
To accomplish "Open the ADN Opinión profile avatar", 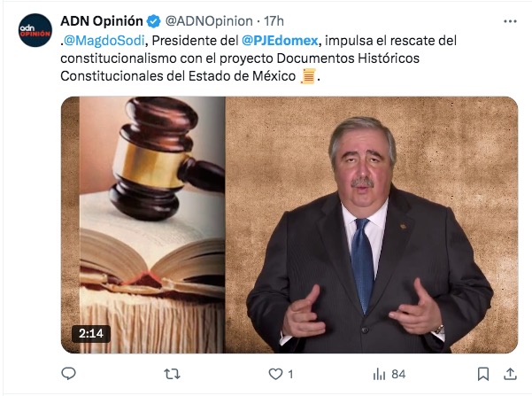I will tap(35, 30).
